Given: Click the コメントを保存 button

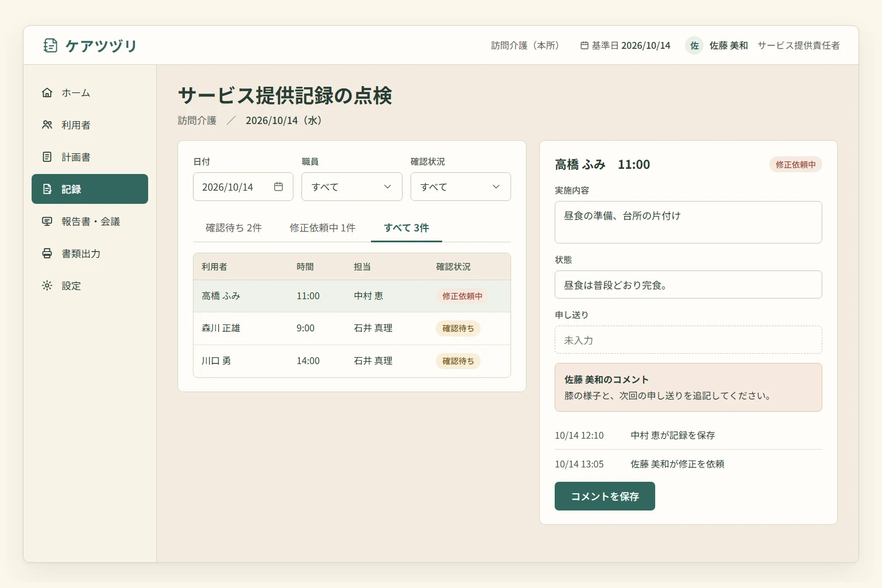Looking at the screenshot, I should coord(605,496).
